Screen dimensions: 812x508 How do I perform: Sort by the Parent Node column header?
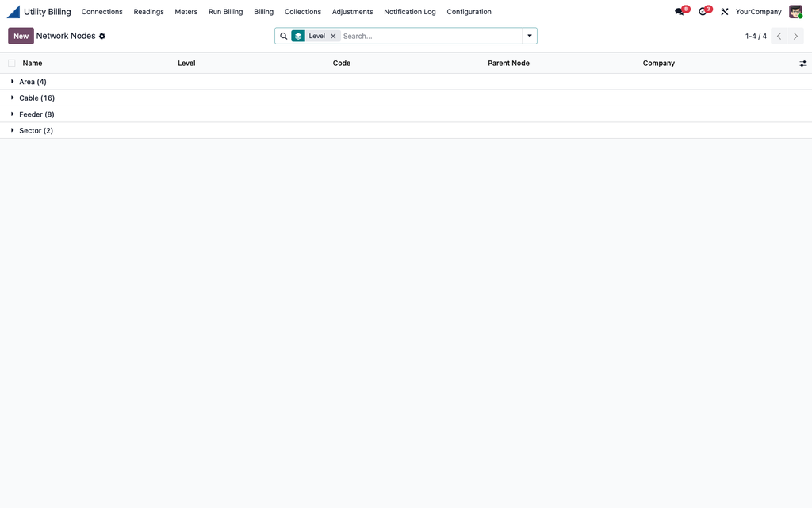point(508,63)
